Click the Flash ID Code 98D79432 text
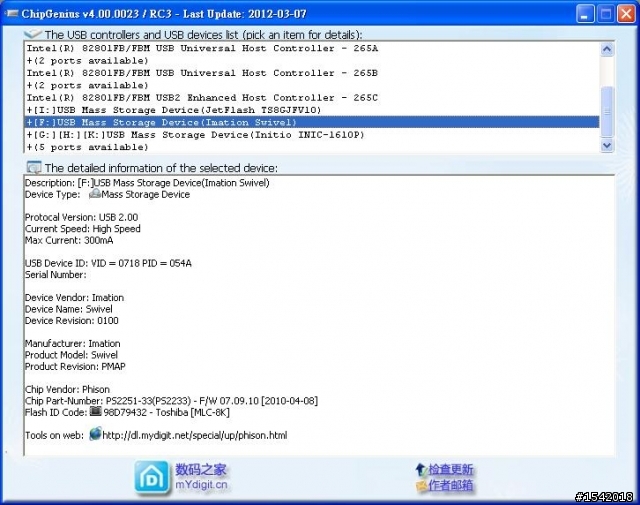This screenshot has width=640, height=505. click(x=167, y=412)
